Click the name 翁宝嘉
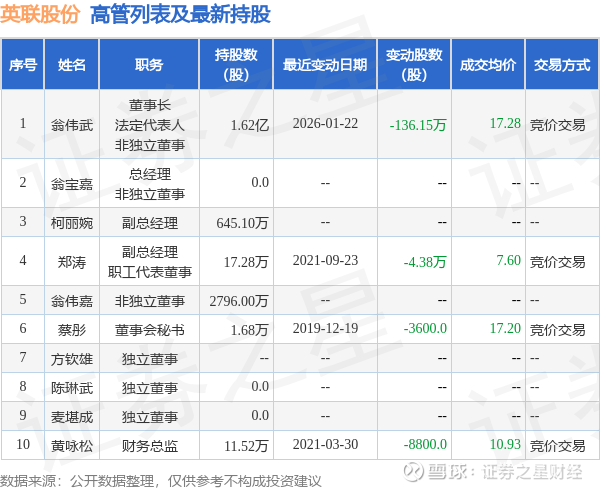Image resolution: width=600 pixels, height=490 pixels. pyautogui.click(x=72, y=184)
